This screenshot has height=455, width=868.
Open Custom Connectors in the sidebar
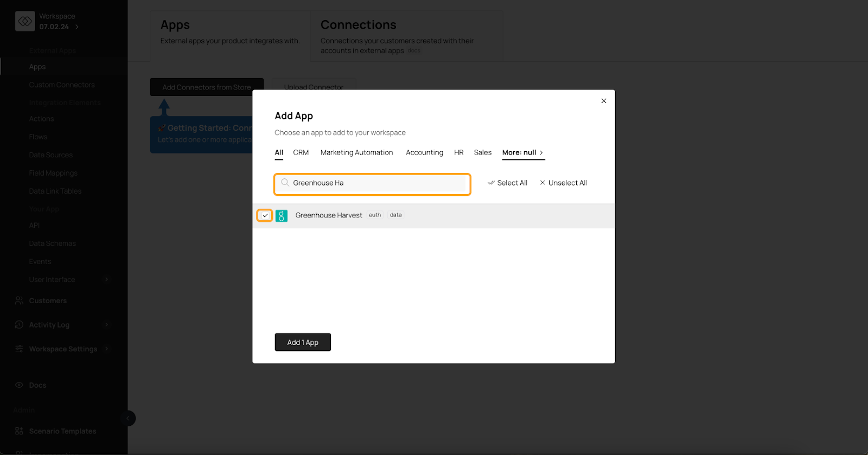(x=62, y=85)
